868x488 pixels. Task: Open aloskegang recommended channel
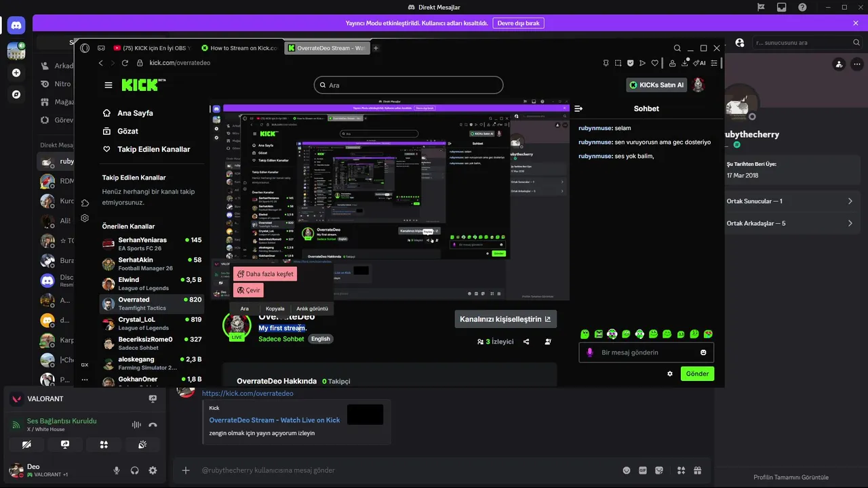click(151, 363)
